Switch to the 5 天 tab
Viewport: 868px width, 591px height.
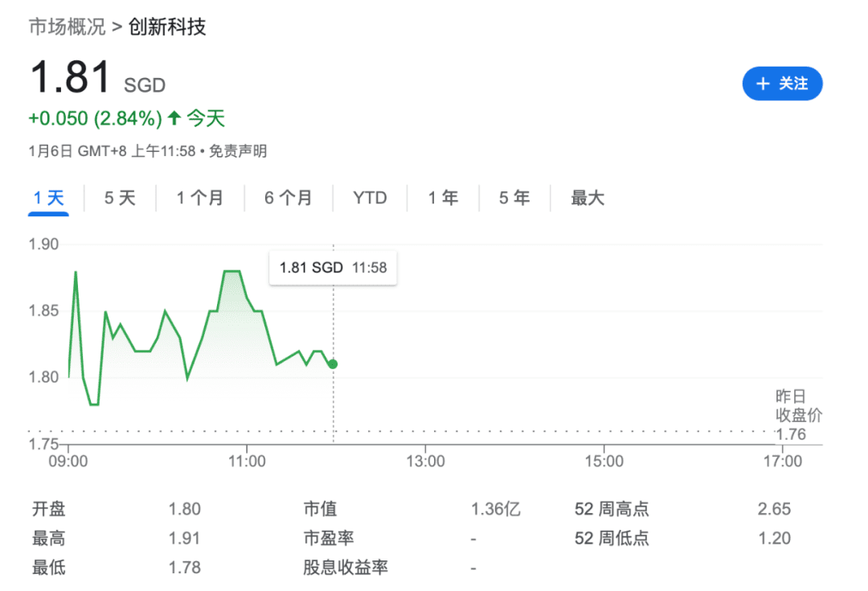(x=120, y=198)
